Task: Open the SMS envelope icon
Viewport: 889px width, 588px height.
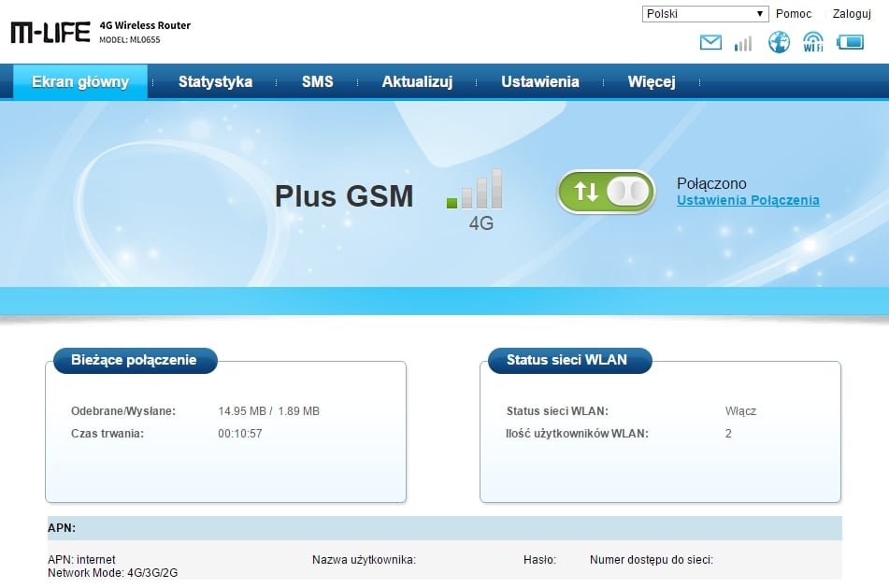Action: (710, 42)
